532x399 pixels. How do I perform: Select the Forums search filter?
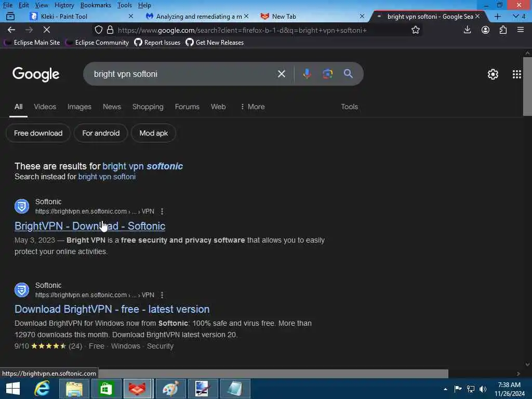tap(187, 107)
